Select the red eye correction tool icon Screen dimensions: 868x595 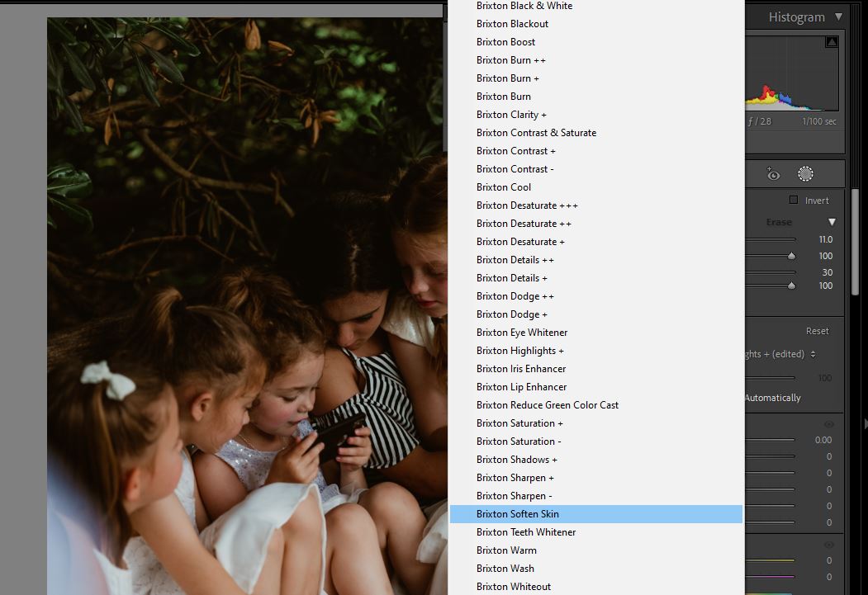click(x=773, y=173)
